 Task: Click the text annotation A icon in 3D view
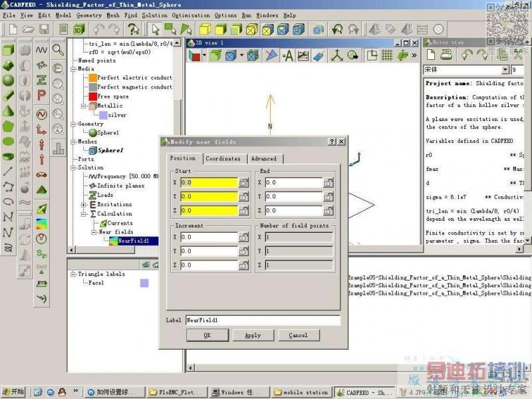click(287, 56)
